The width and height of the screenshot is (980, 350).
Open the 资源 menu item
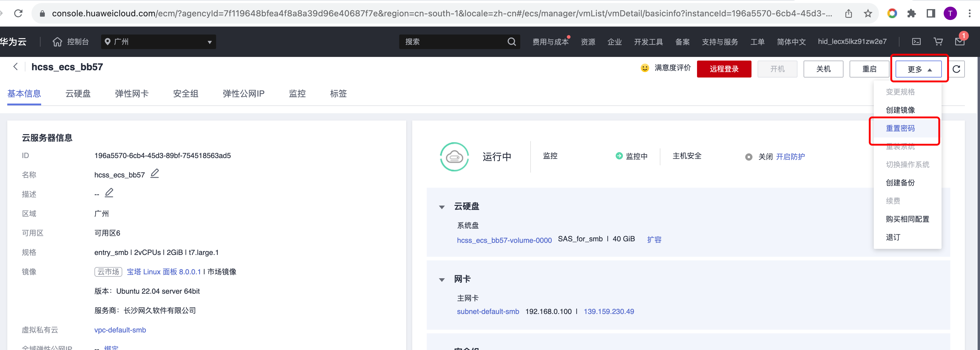coord(588,41)
